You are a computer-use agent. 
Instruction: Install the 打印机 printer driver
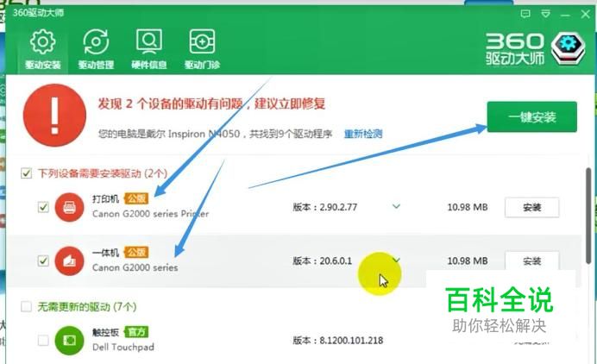click(x=532, y=208)
